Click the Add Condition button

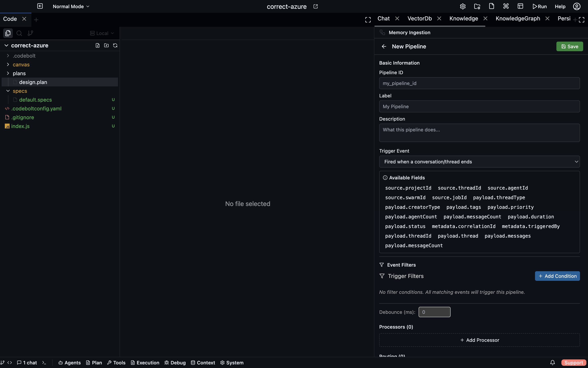tap(557, 276)
